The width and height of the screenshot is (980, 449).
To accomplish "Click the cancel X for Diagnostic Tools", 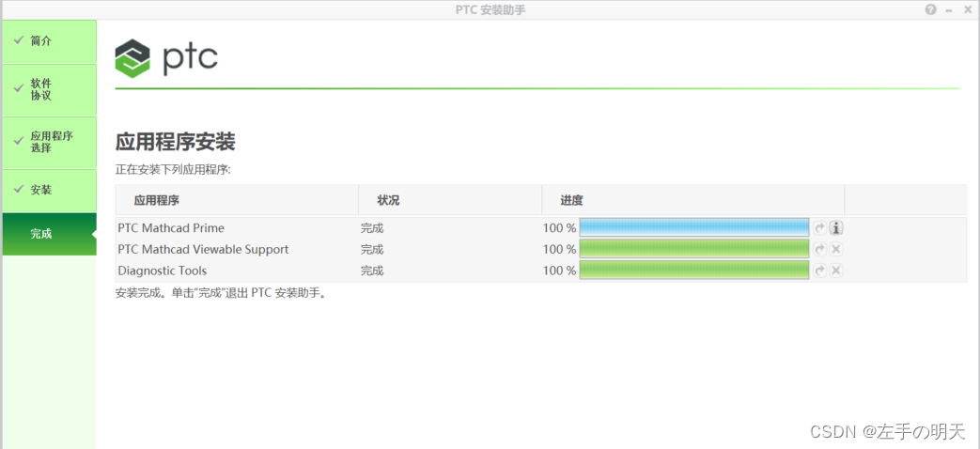I will click(x=836, y=271).
